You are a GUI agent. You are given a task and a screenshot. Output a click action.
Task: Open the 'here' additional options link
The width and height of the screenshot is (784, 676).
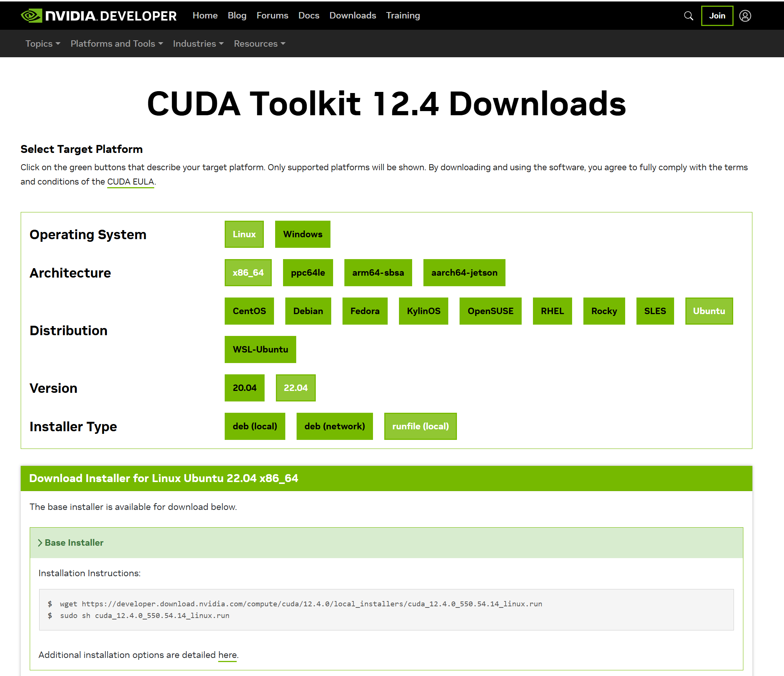pyautogui.click(x=227, y=655)
